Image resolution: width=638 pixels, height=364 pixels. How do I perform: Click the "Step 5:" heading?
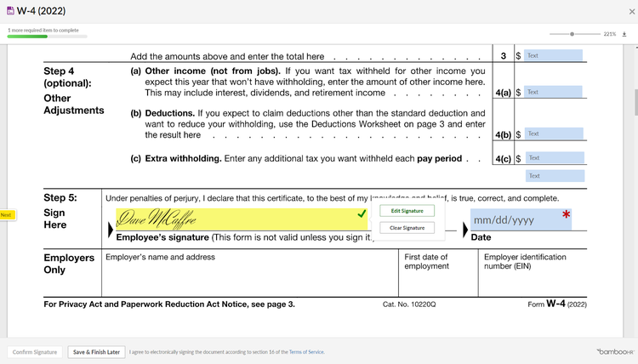coord(60,197)
